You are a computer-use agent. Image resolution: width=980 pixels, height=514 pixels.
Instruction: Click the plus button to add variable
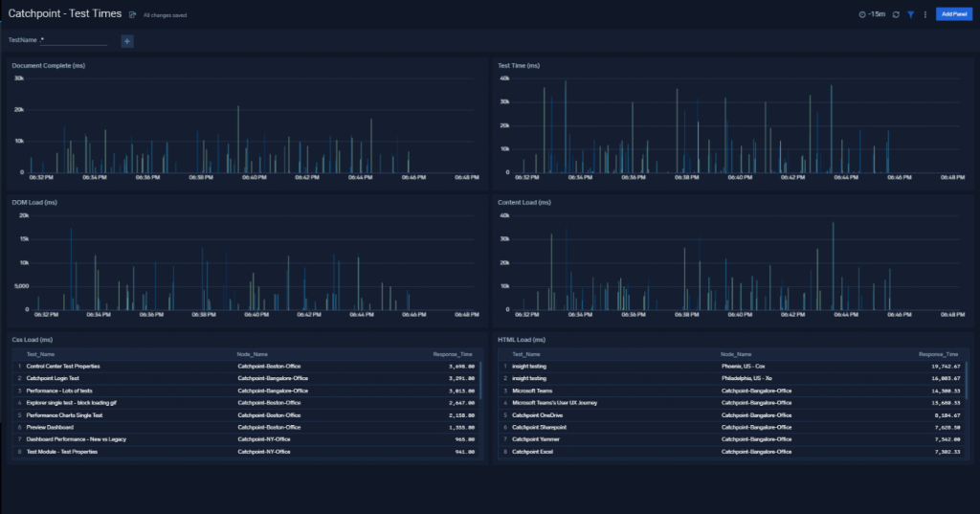pyautogui.click(x=127, y=41)
